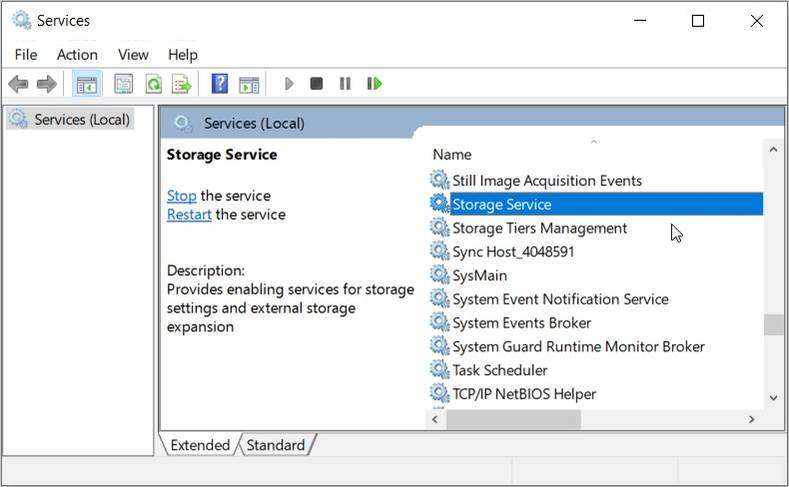Select Services (Local) in the console tree
This screenshot has width=789, height=487.
click(70, 119)
